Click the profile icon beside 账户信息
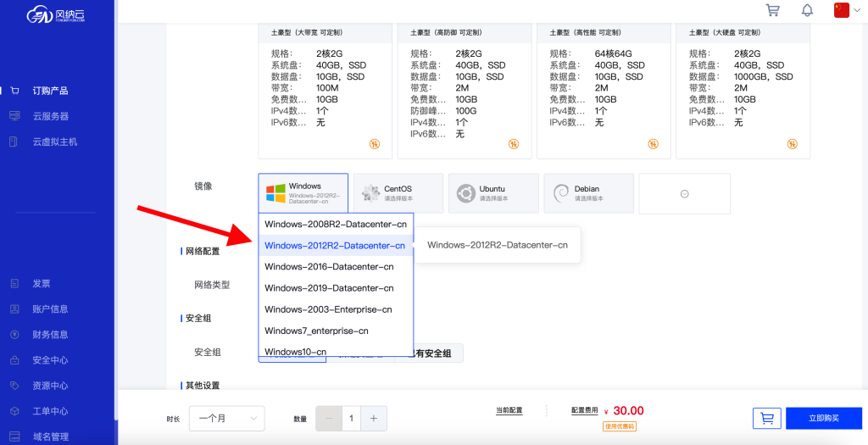Screen dimensions: 868x445 tap(15, 309)
